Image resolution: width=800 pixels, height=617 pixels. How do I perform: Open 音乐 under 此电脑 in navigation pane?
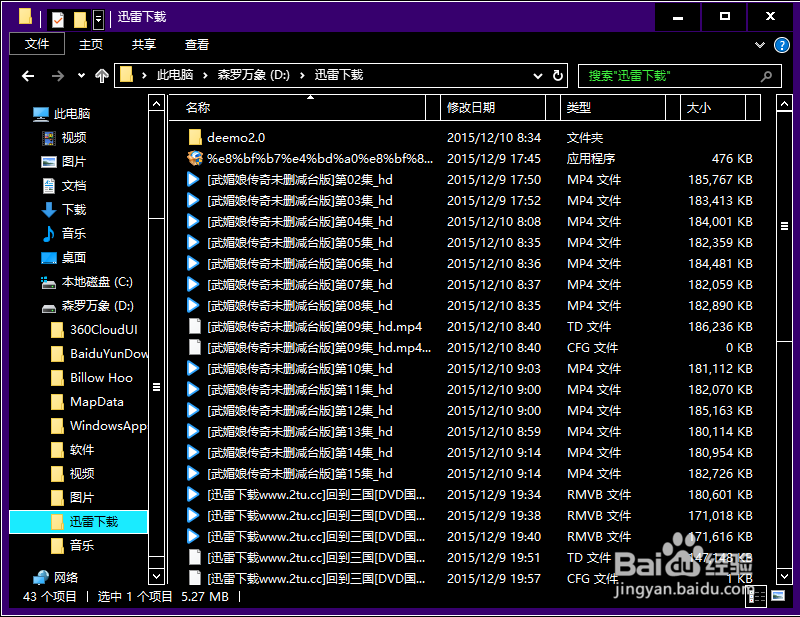(64, 233)
